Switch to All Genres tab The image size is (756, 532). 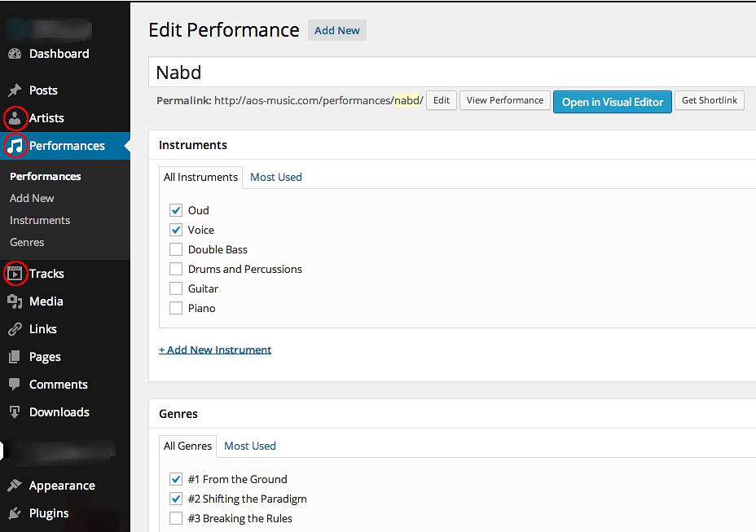coord(187,446)
